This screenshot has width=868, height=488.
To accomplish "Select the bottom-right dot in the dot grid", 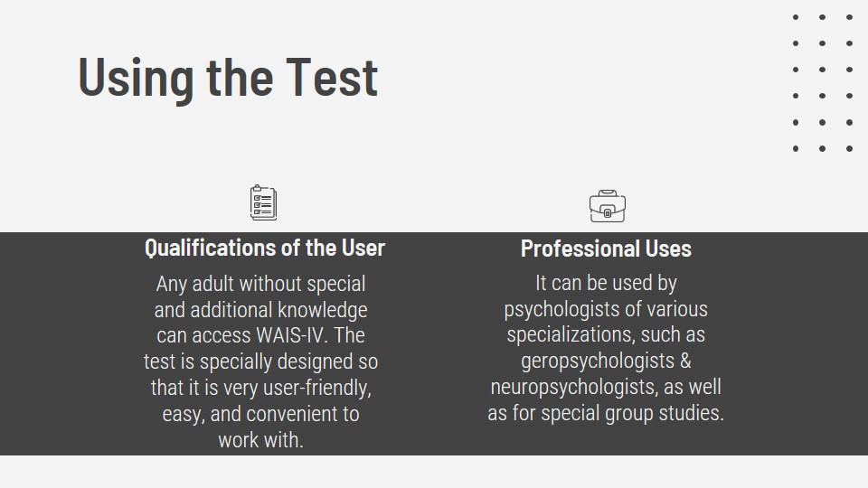I will (x=849, y=149).
